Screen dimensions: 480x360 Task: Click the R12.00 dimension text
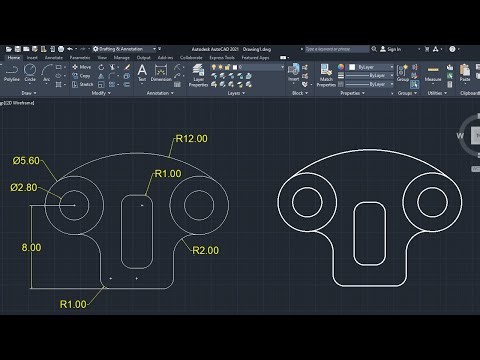point(192,138)
